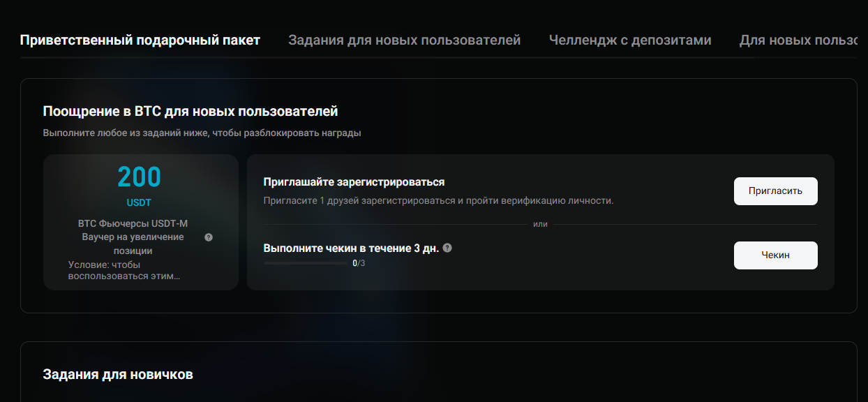Click the 'Пригласить' button
The width and height of the screenshot is (868, 402).
(x=775, y=191)
